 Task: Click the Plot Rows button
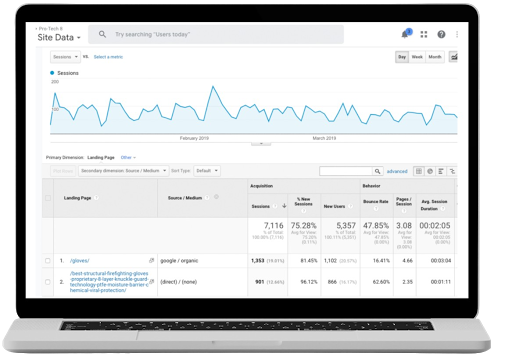coord(63,171)
